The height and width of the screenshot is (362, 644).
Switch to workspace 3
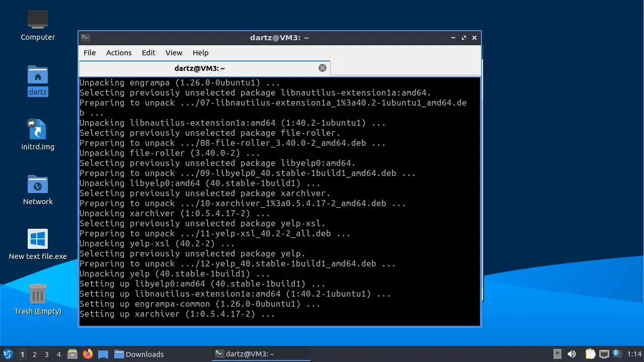pos(46,354)
